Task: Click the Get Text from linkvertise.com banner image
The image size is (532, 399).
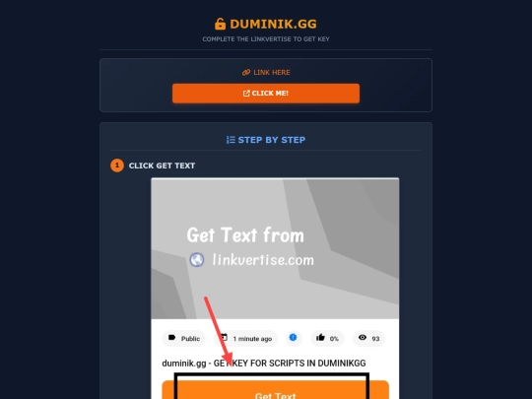Action: click(x=275, y=248)
